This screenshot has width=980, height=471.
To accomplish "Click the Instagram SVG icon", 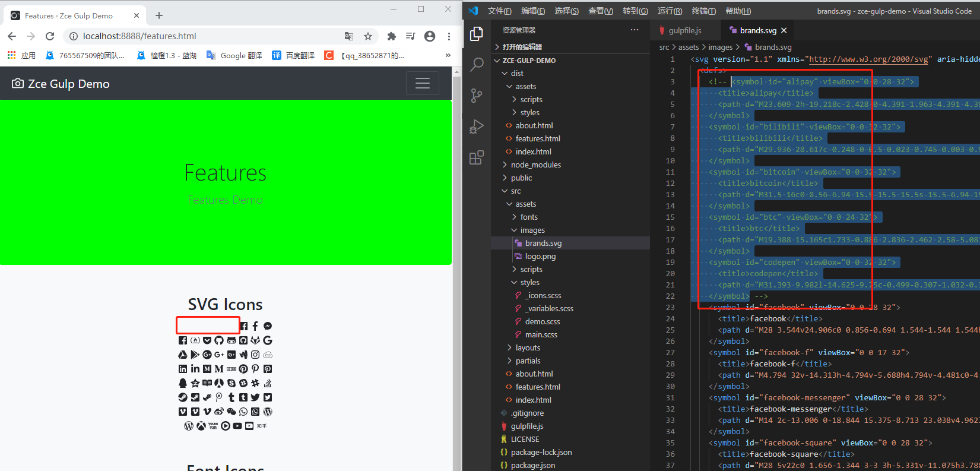I will point(255,355).
